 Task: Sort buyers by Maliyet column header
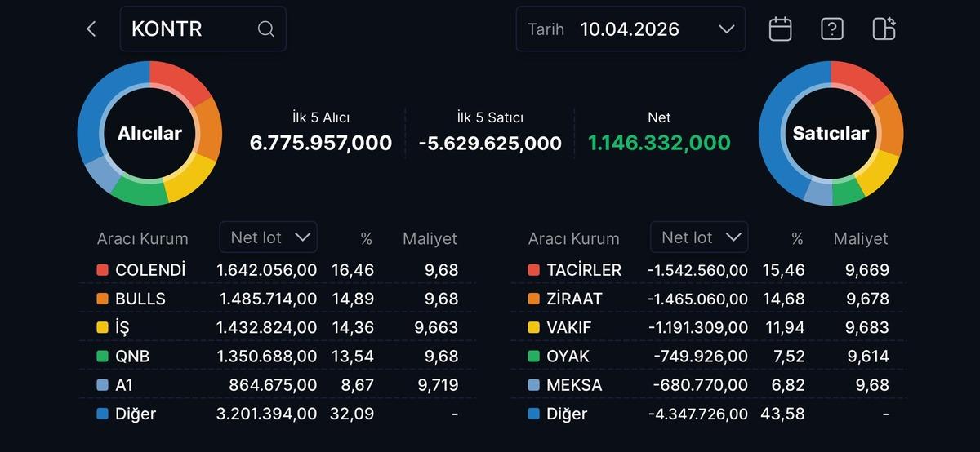430,239
